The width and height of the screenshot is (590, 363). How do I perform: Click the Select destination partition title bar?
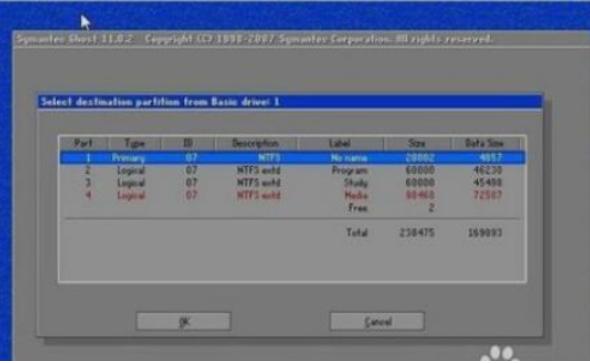[290, 102]
